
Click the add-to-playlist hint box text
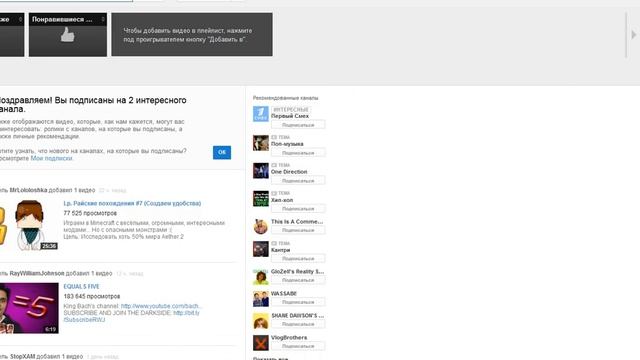(188, 35)
